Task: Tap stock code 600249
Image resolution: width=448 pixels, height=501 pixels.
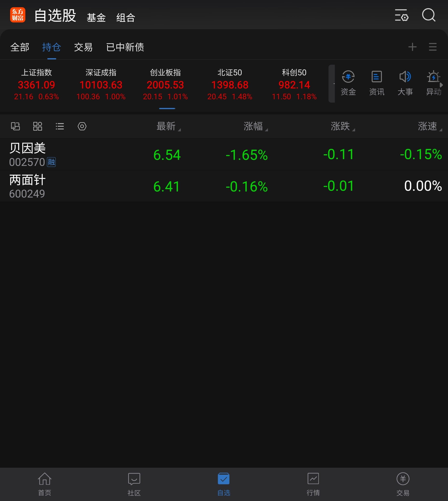Action: [27, 194]
